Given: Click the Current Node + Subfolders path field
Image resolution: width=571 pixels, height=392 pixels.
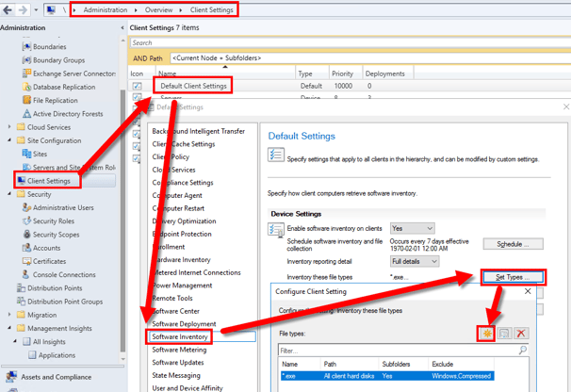Looking at the screenshot, I should click(x=370, y=57).
